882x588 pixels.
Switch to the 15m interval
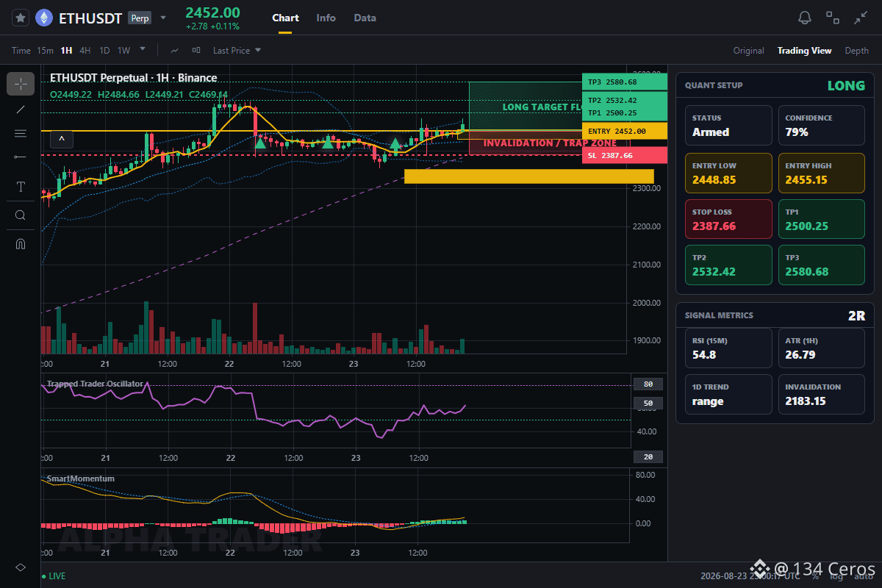click(45, 51)
